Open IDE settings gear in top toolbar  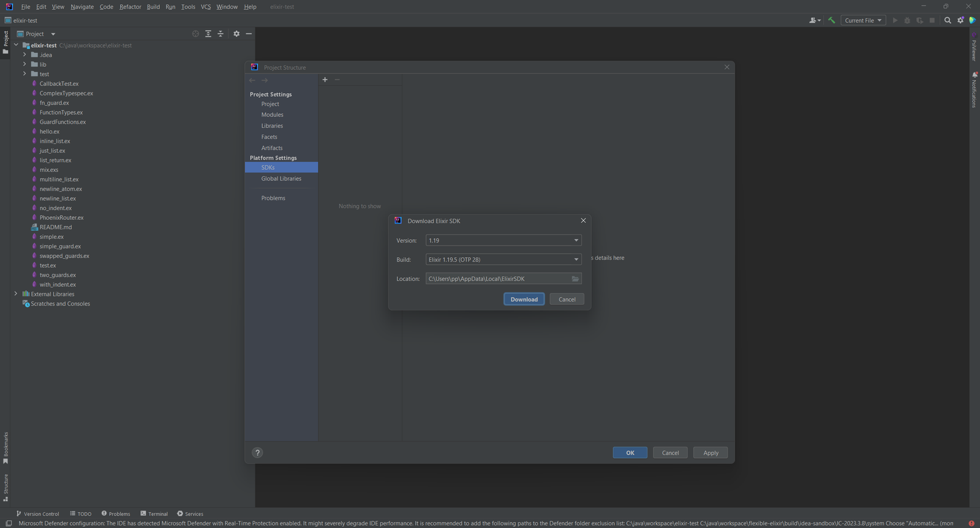(960, 20)
